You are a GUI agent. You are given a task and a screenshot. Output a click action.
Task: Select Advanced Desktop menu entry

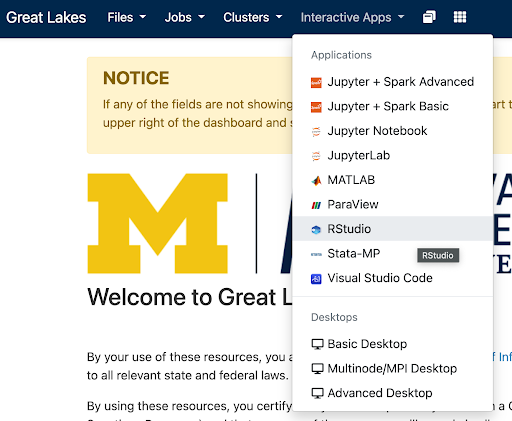(393, 393)
